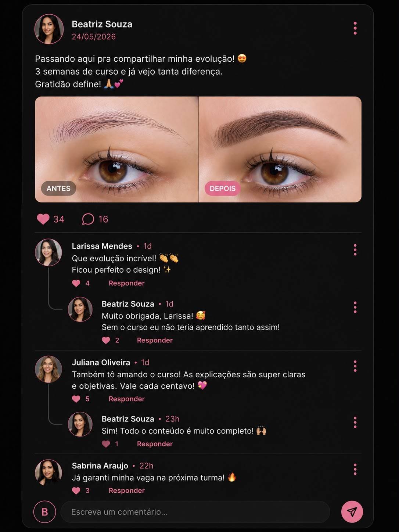399x532 pixels.
Task: Like the post with 34 hearts
Action: click(x=43, y=219)
